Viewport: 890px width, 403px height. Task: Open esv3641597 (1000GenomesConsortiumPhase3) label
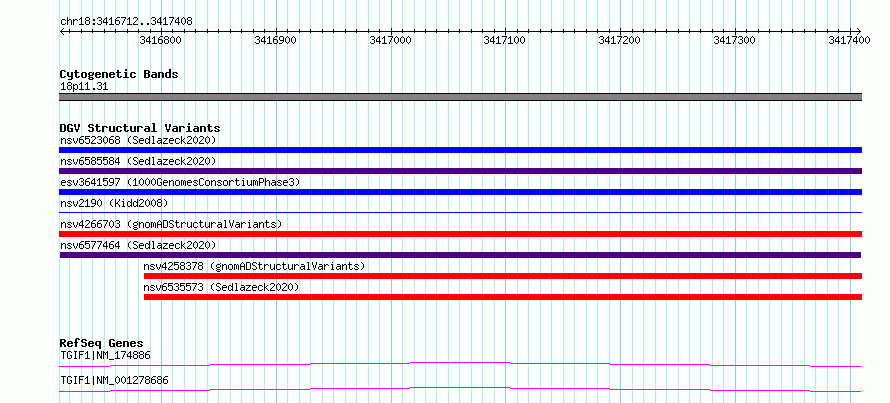tap(180, 182)
